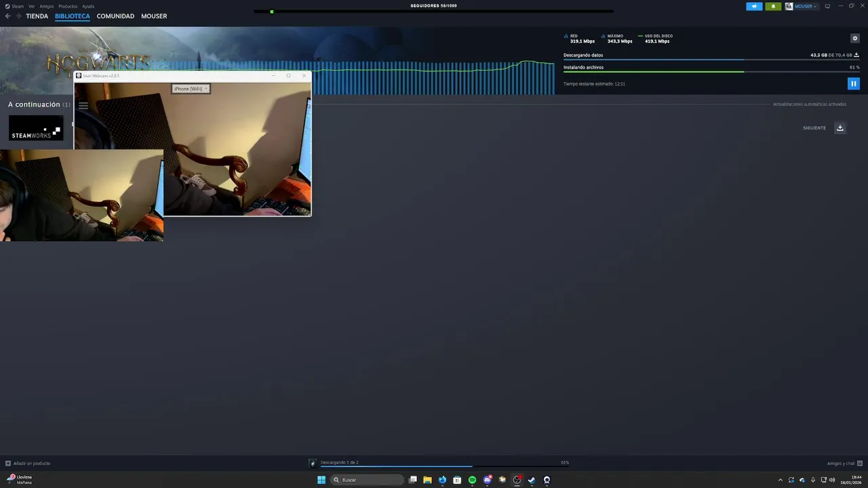
Task: Switch to the BIBLIOTECA tab
Action: coord(73,16)
